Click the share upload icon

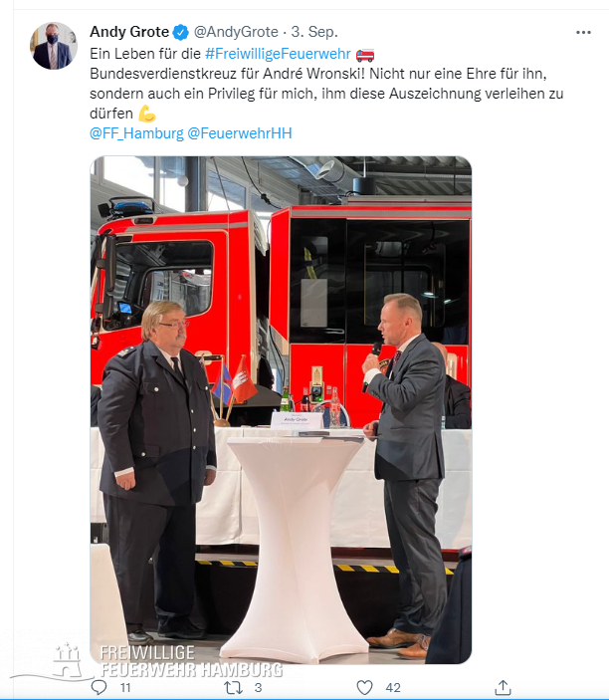pos(503,687)
